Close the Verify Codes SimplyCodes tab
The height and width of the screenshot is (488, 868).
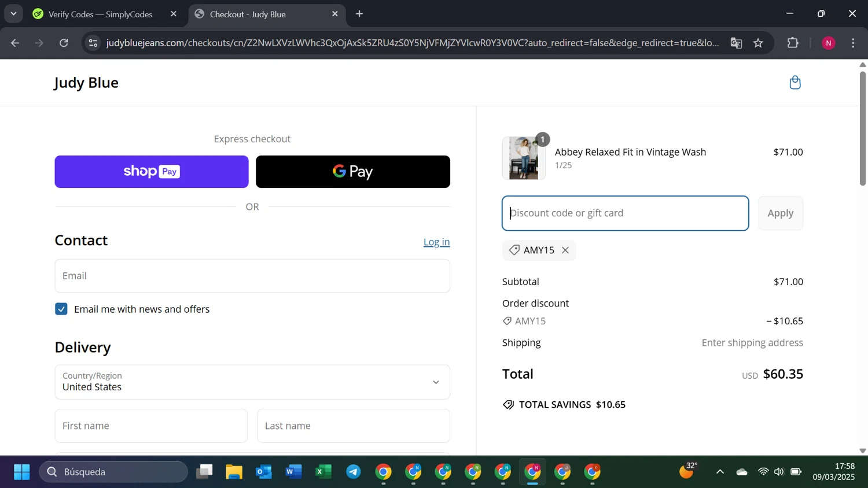tap(174, 14)
